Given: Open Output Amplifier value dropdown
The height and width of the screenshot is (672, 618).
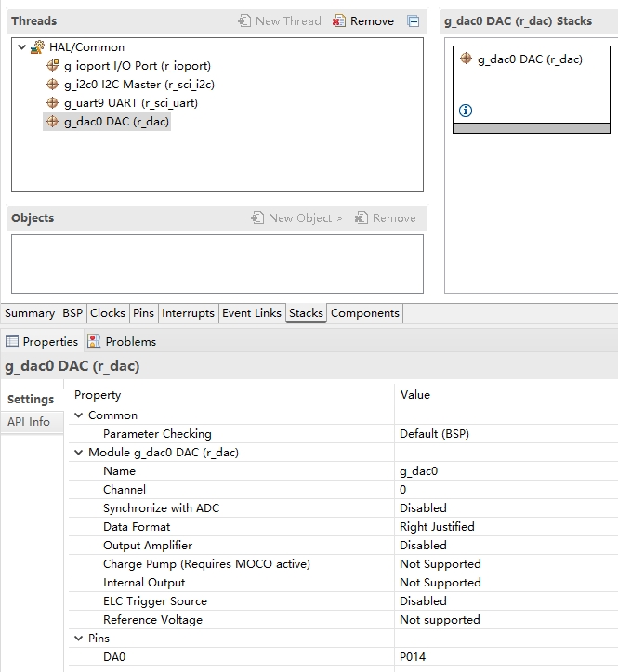Looking at the screenshot, I should click(506, 546).
